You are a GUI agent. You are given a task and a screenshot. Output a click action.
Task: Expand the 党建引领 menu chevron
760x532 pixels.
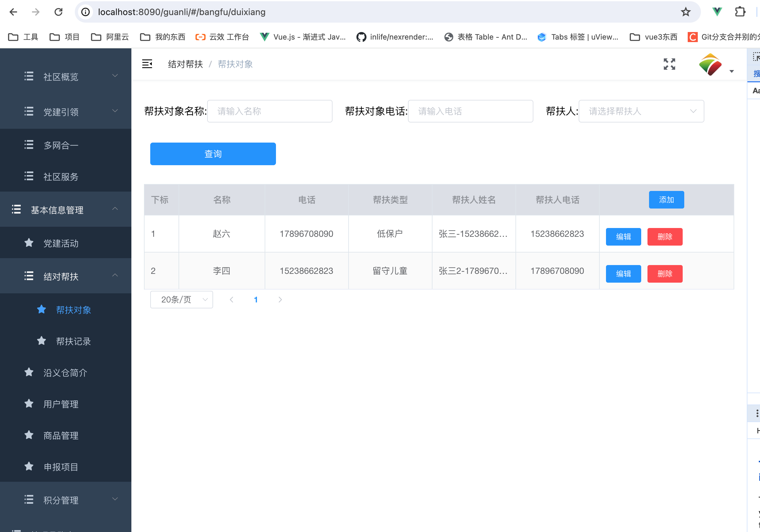tap(115, 111)
